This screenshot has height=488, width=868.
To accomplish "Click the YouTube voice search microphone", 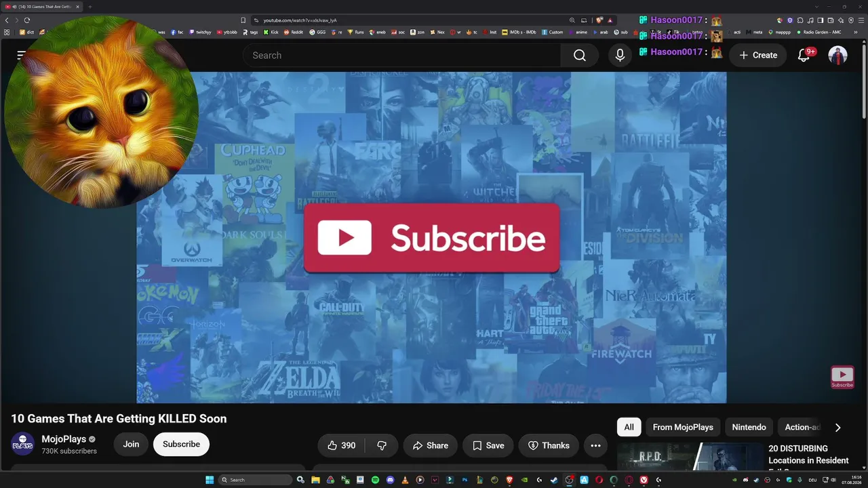I will (x=620, y=56).
